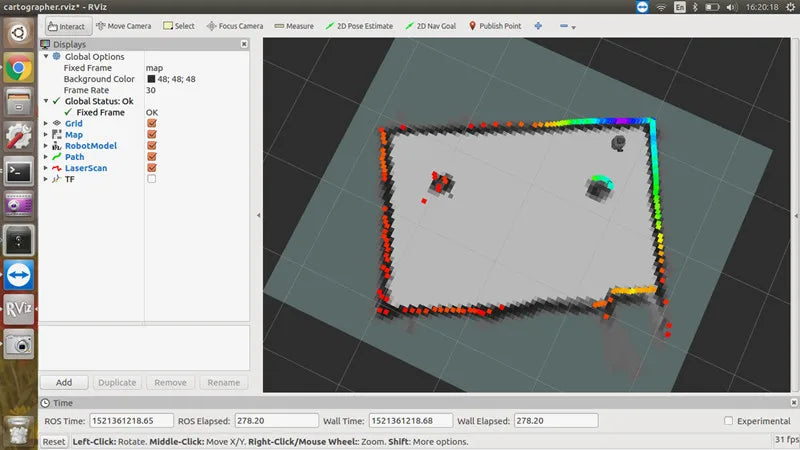
Task: Activate the Move Camera tool
Action: 125,26
